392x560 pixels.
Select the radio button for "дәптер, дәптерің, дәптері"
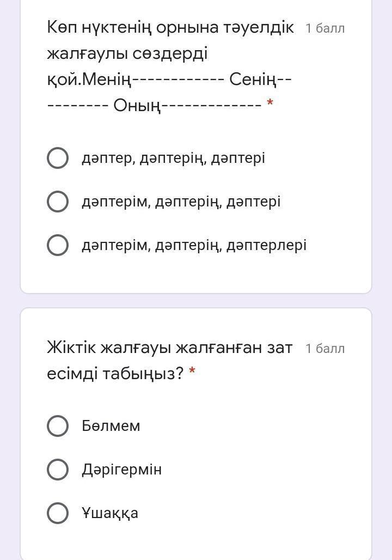tap(58, 158)
